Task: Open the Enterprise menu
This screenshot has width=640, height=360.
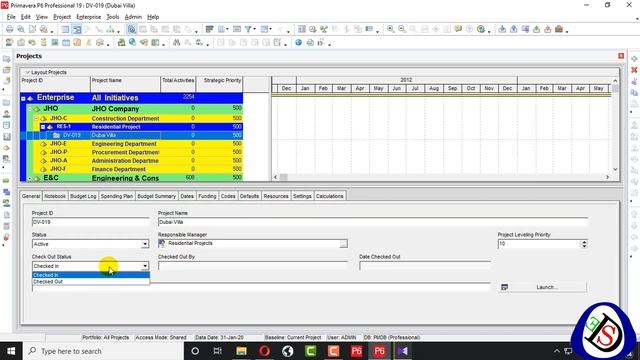Action: coord(89,17)
